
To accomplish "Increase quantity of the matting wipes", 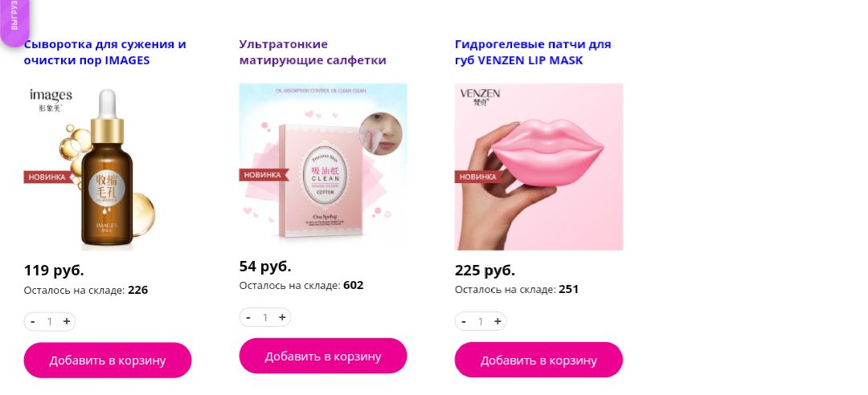I will [x=282, y=317].
